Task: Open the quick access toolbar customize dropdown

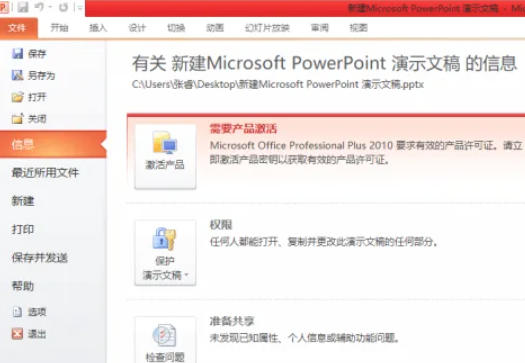Action: [80, 7]
